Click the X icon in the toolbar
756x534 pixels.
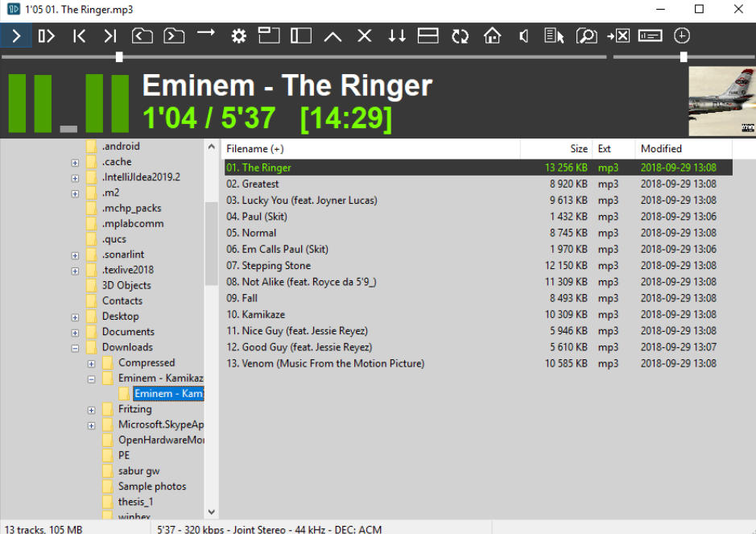coord(365,35)
